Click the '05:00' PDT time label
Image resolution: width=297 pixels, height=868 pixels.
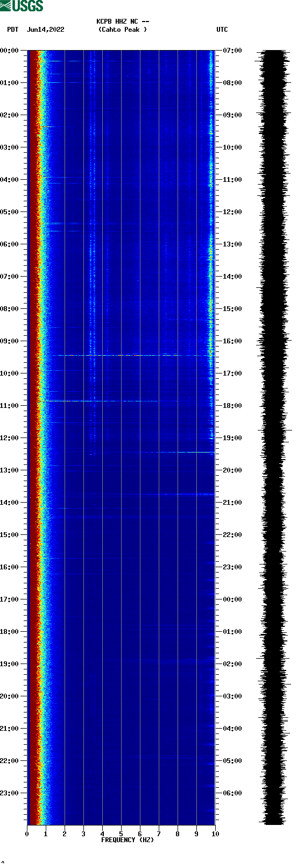click(x=9, y=212)
